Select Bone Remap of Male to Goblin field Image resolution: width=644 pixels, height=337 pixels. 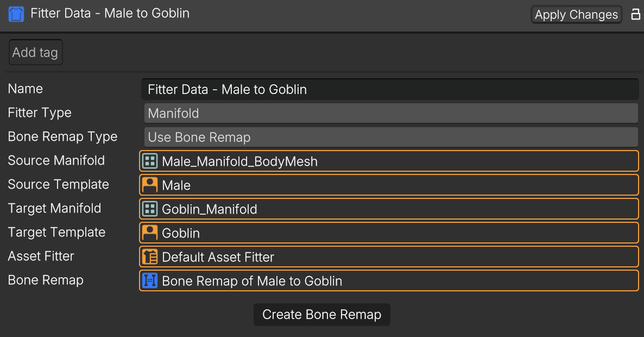[389, 280]
